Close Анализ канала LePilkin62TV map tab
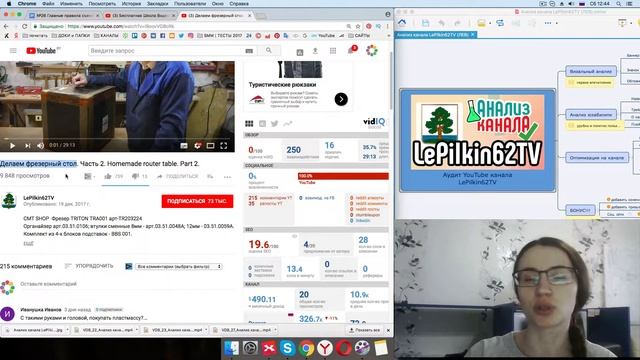The width and height of the screenshot is (640, 360). click(473, 35)
